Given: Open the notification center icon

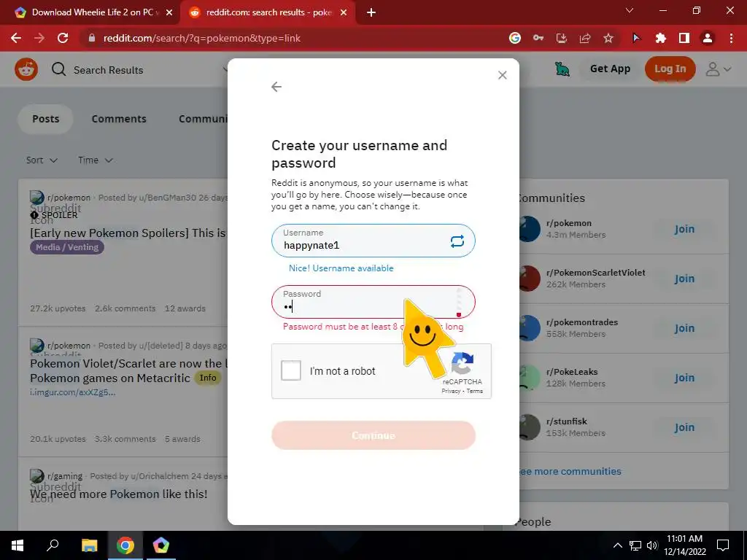Looking at the screenshot, I should coord(723,545).
